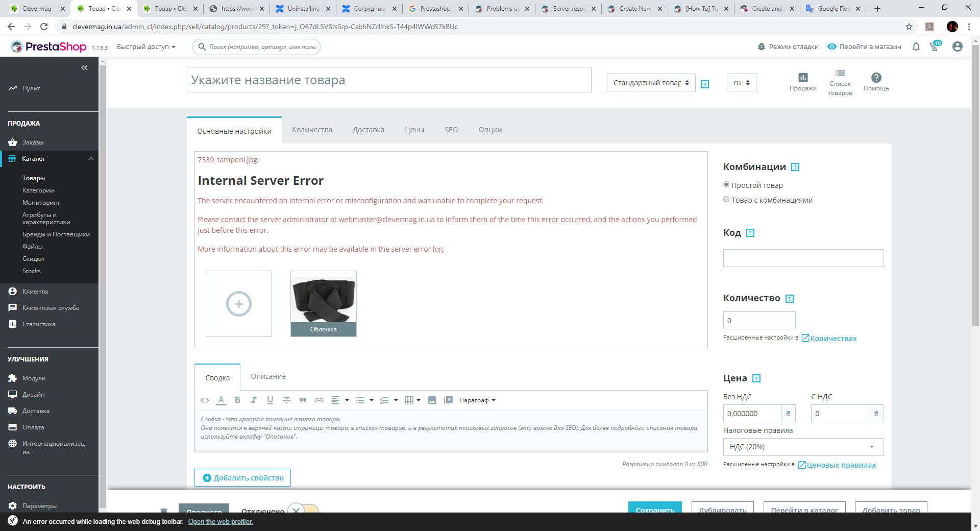
Task: Select Товар с комбинациями radio option
Action: (x=726, y=200)
